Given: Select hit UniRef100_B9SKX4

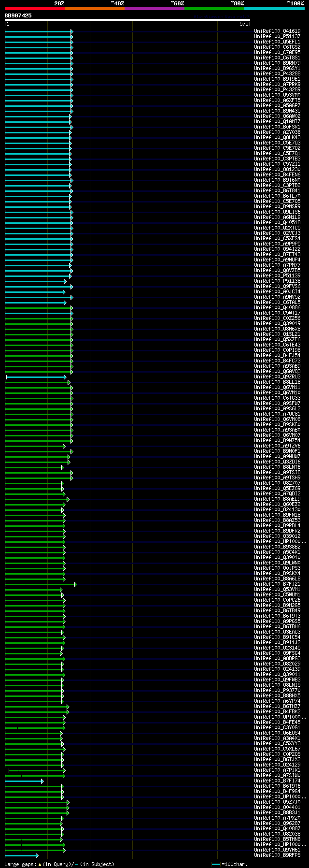Looking at the screenshot, I should [x=277, y=574].
